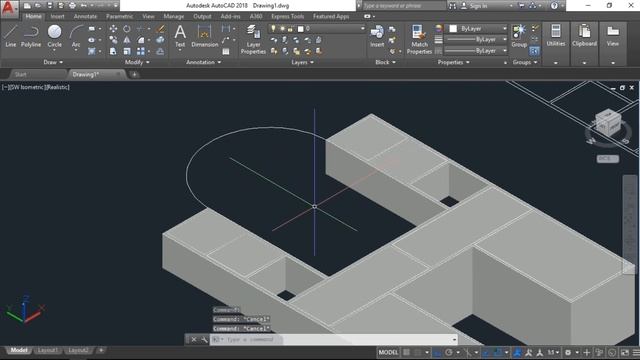Toggle group selection on/off button

(x=534, y=51)
